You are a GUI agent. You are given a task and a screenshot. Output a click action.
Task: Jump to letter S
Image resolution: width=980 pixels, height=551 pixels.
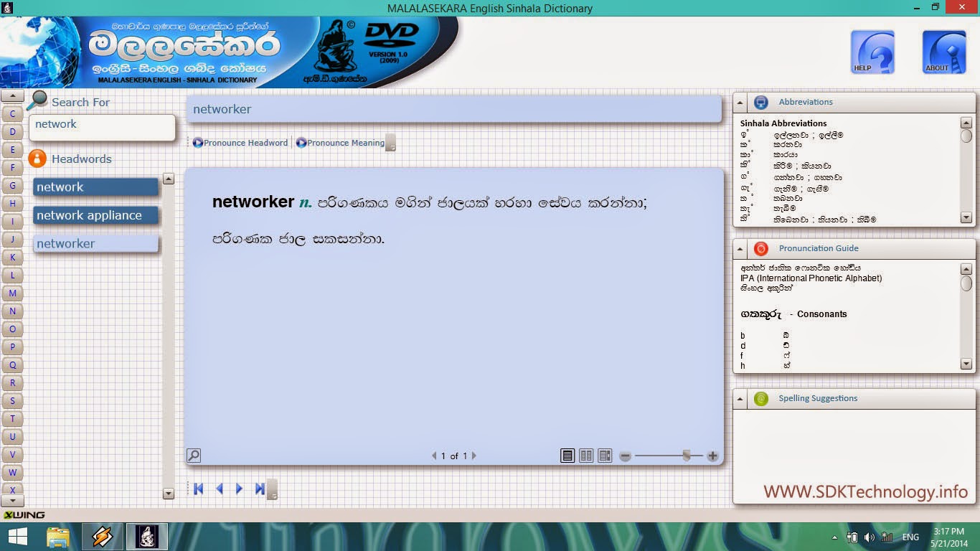12,401
